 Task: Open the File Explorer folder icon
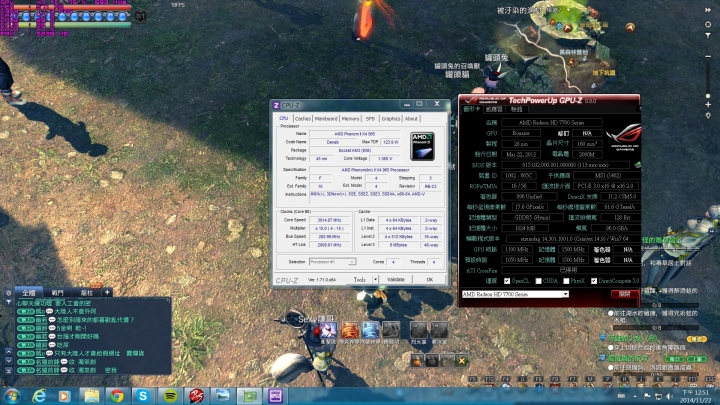(x=91, y=396)
